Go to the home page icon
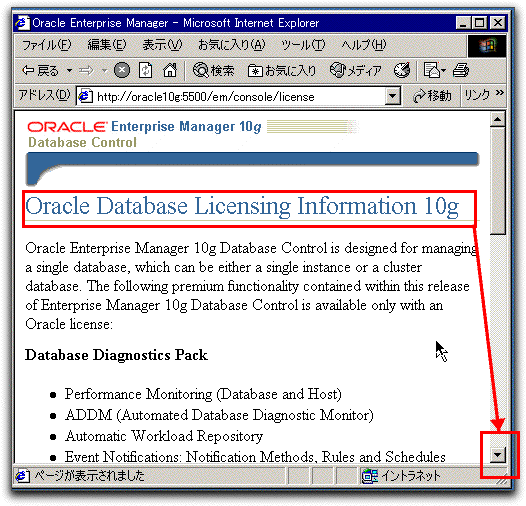 (x=170, y=71)
